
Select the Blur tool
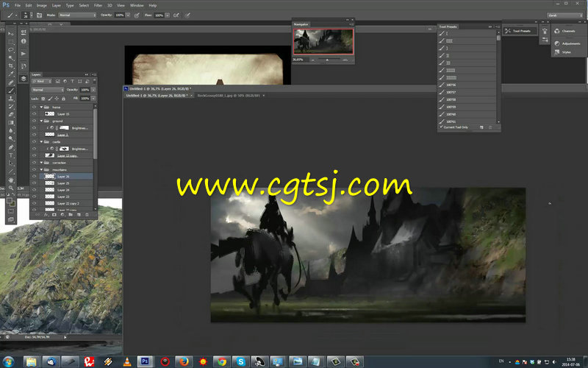11,131
